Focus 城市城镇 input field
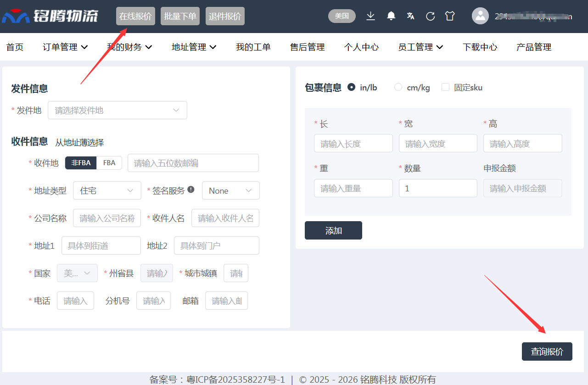Screen dimensions: 588x385 coord(236,273)
